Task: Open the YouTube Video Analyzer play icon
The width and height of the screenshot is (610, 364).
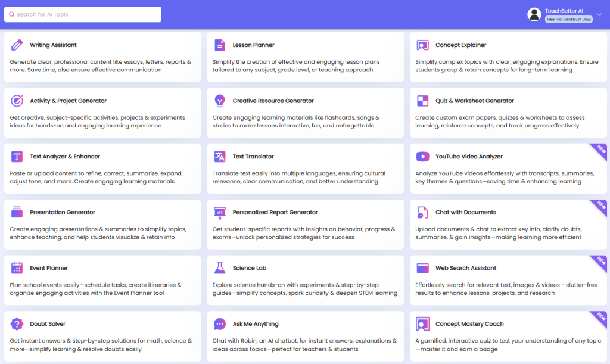Action: [422, 157]
